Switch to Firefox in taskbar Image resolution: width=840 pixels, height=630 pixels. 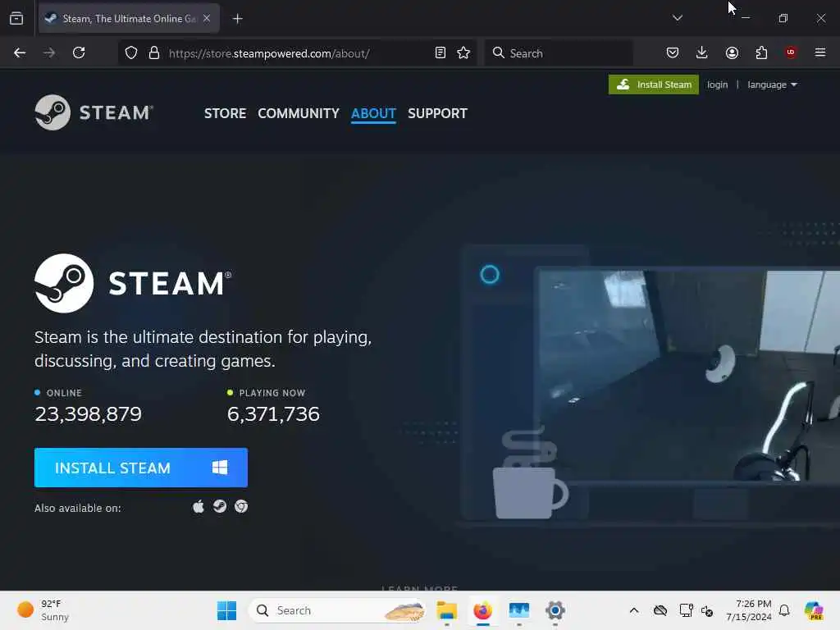point(482,610)
